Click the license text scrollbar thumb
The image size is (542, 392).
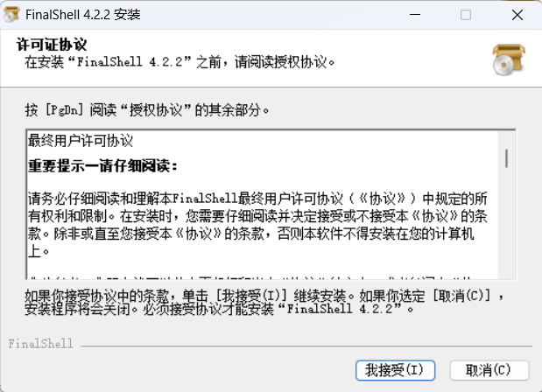pyautogui.click(x=506, y=158)
